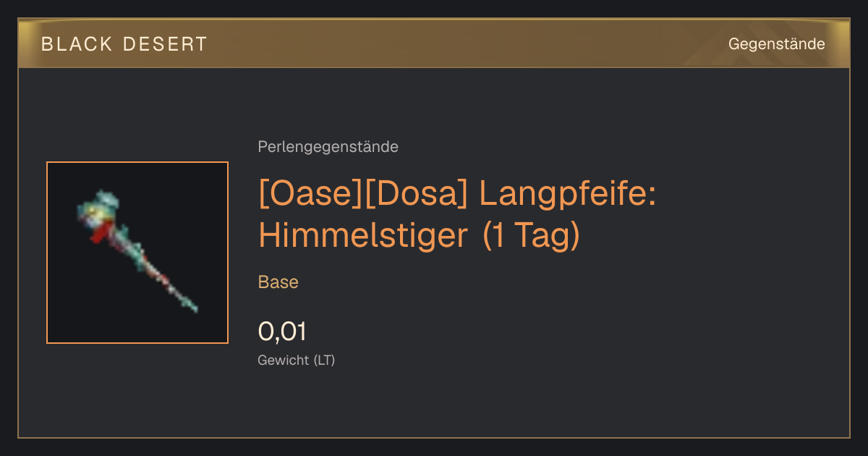
Task: Click the pointed tip of the pipe icon
Action: pyautogui.click(x=191, y=306)
